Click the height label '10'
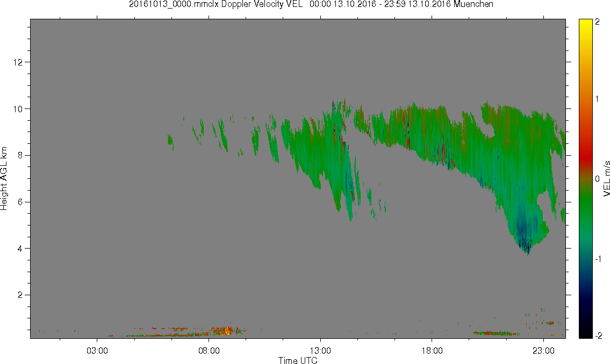 pos(18,109)
